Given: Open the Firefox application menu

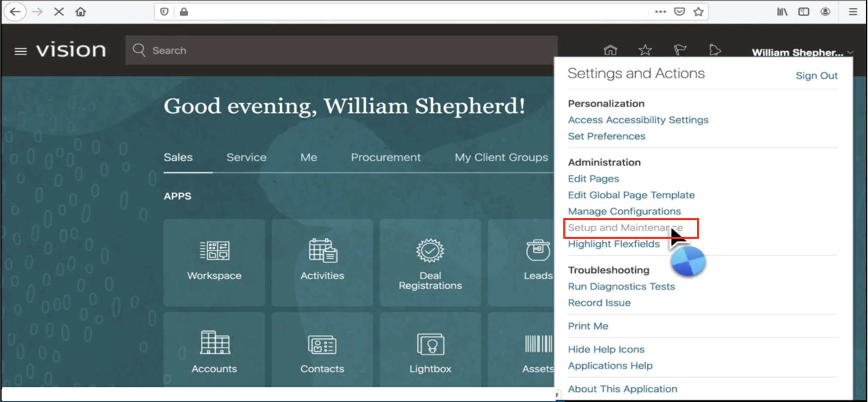Looking at the screenshot, I should [x=853, y=12].
